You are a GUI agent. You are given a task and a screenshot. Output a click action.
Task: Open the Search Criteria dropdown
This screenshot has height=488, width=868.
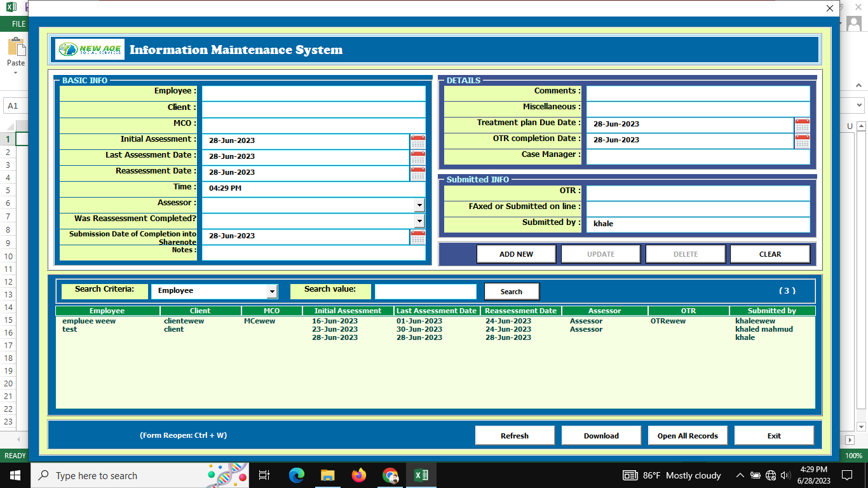click(272, 291)
